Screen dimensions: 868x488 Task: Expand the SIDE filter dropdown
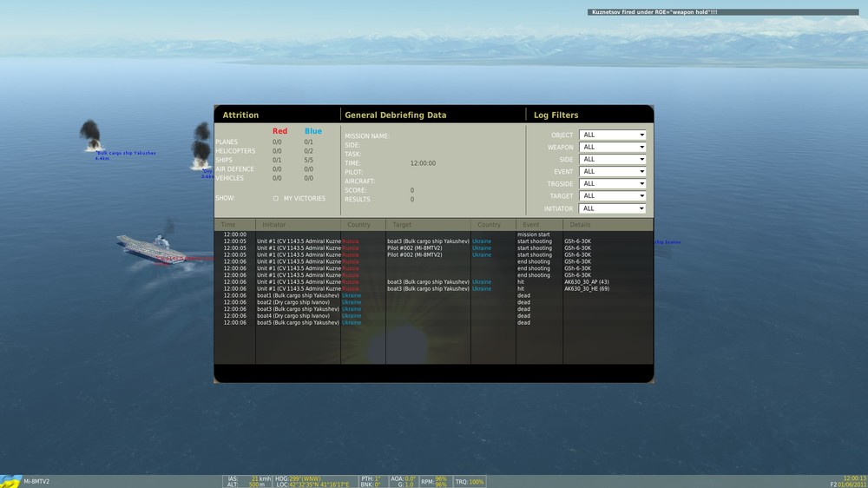(x=612, y=159)
